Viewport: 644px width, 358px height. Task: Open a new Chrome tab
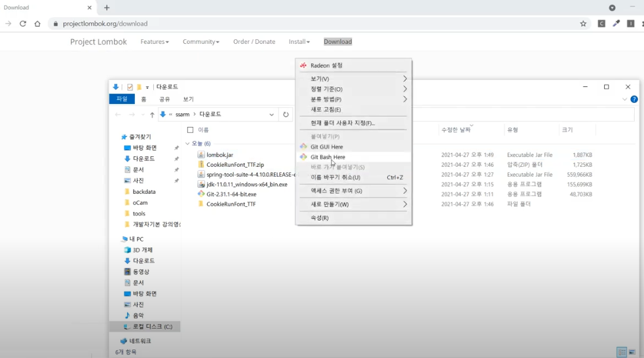tap(107, 7)
